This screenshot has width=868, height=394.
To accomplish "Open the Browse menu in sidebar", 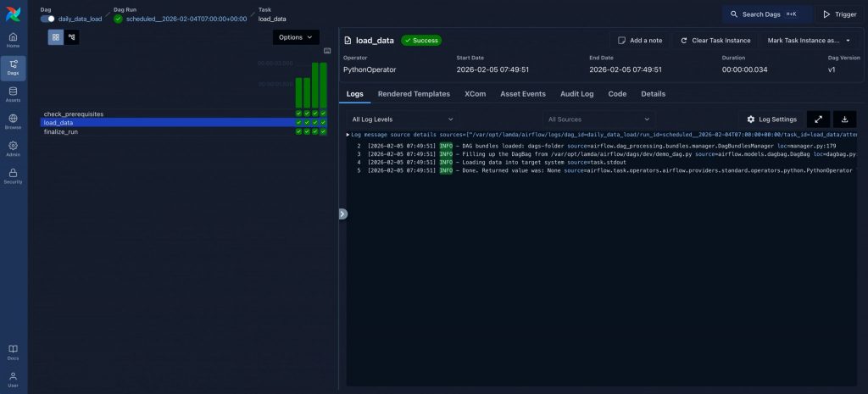I will (13, 122).
